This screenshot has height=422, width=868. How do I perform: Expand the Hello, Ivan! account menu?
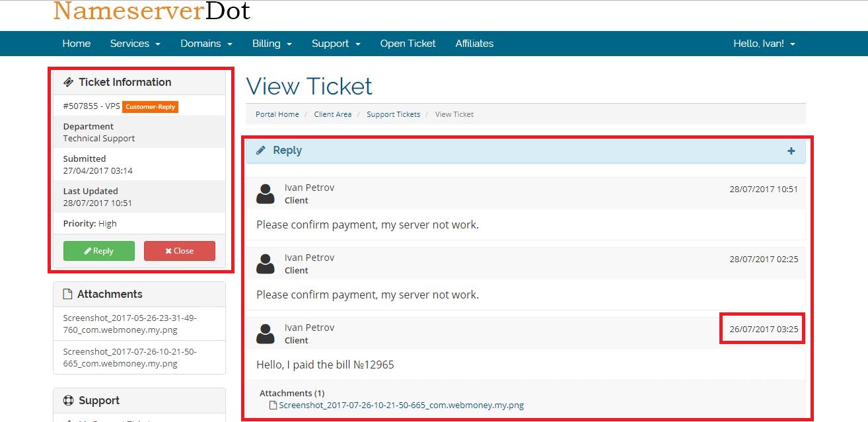coord(764,44)
